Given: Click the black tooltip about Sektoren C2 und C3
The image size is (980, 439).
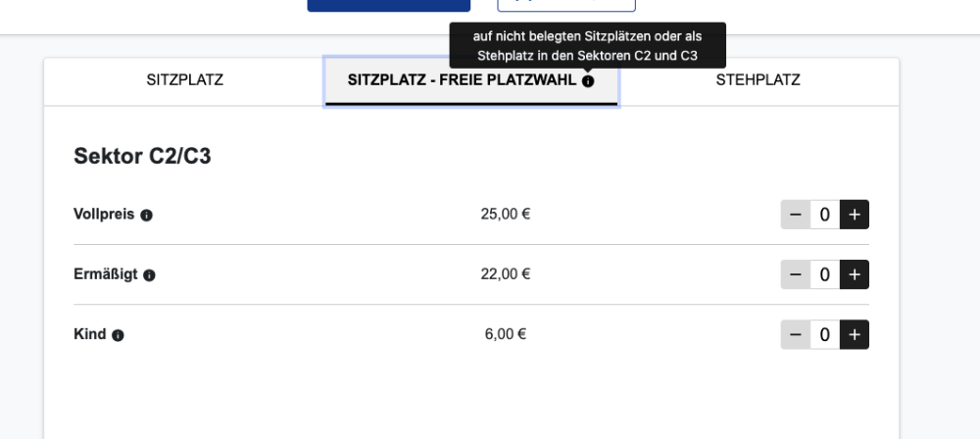Looking at the screenshot, I should click(587, 46).
